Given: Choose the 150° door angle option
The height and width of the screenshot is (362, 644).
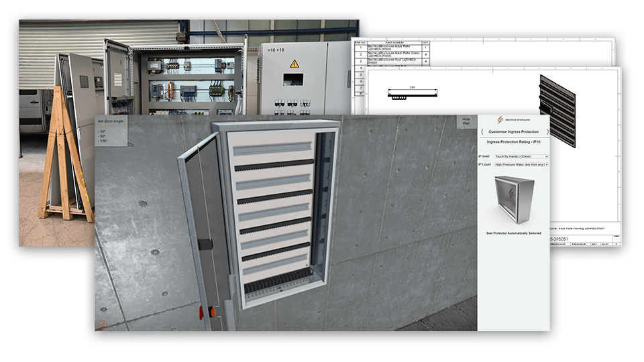Looking at the screenshot, I should click(x=103, y=142).
